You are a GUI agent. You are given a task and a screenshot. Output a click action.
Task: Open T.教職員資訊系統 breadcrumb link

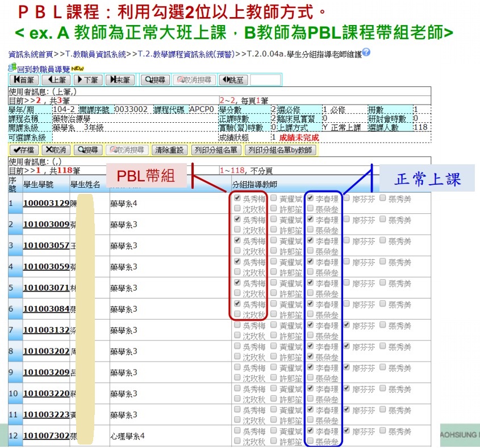[x=96, y=55]
